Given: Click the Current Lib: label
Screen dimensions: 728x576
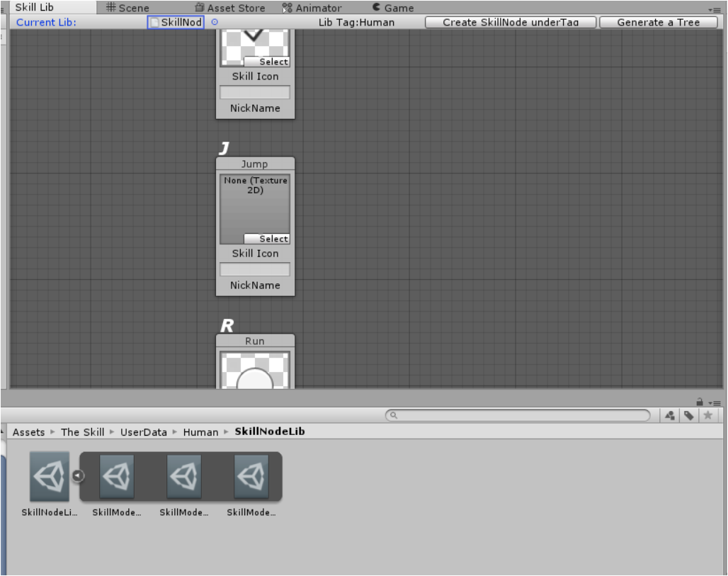Looking at the screenshot, I should click(x=46, y=22).
